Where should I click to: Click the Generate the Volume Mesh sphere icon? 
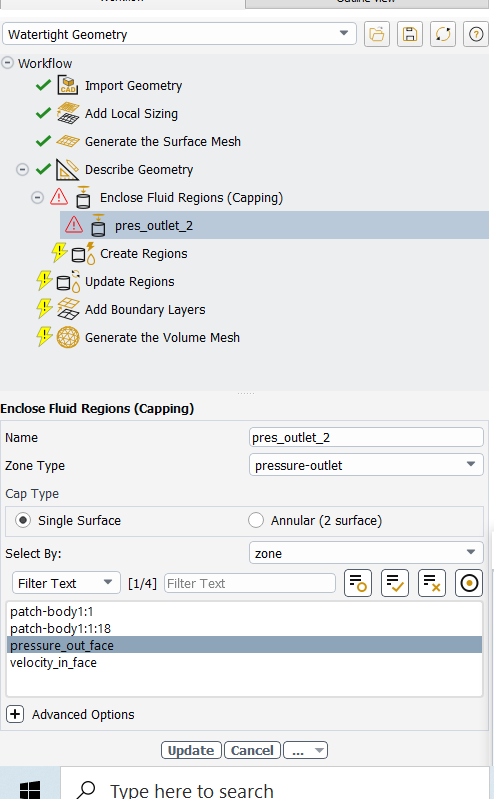(x=68, y=337)
